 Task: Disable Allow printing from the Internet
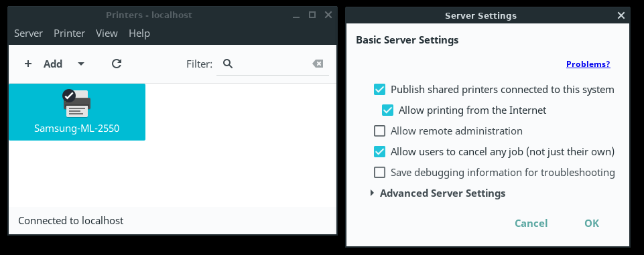(x=388, y=110)
